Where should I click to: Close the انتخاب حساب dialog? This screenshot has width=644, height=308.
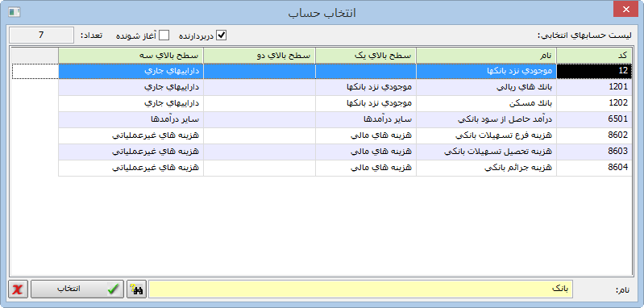pyautogui.click(x=625, y=10)
